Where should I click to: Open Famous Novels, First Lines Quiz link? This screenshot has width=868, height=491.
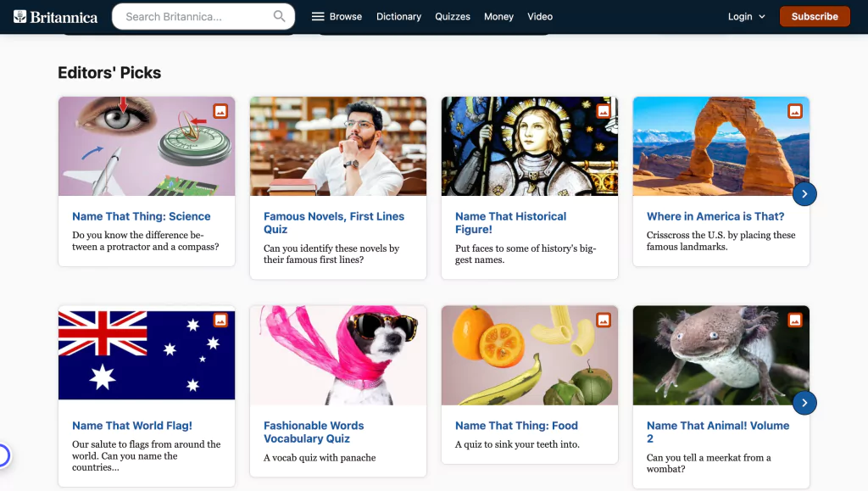tap(333, 223)
